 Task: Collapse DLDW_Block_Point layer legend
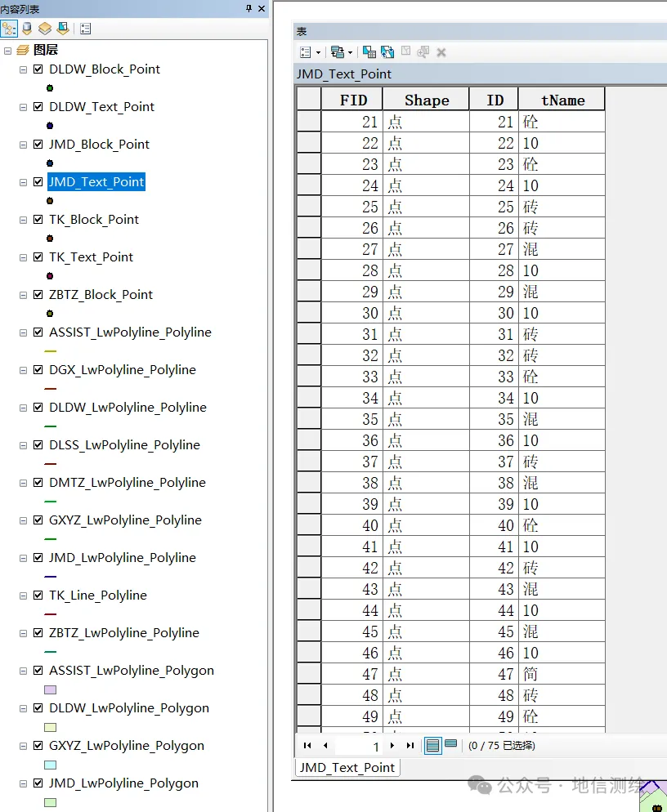click(x=23, y=69)
